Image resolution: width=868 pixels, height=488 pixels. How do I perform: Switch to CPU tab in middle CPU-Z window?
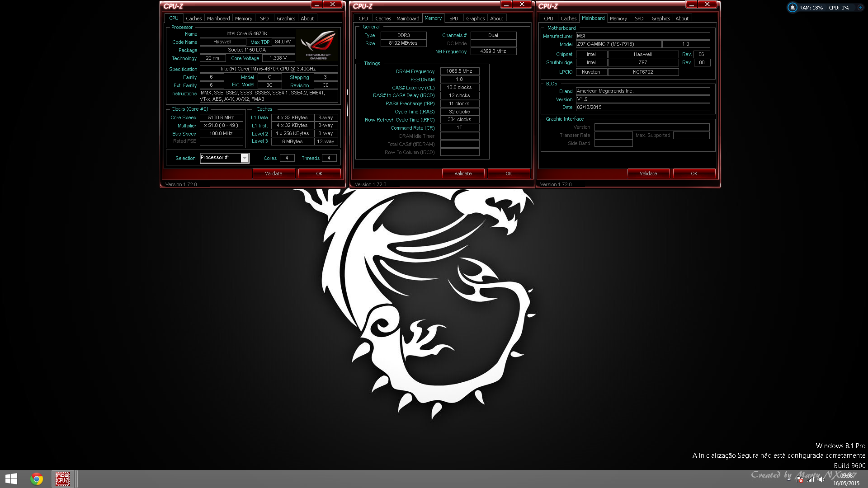pyautogui.click(x=363, y=19)
